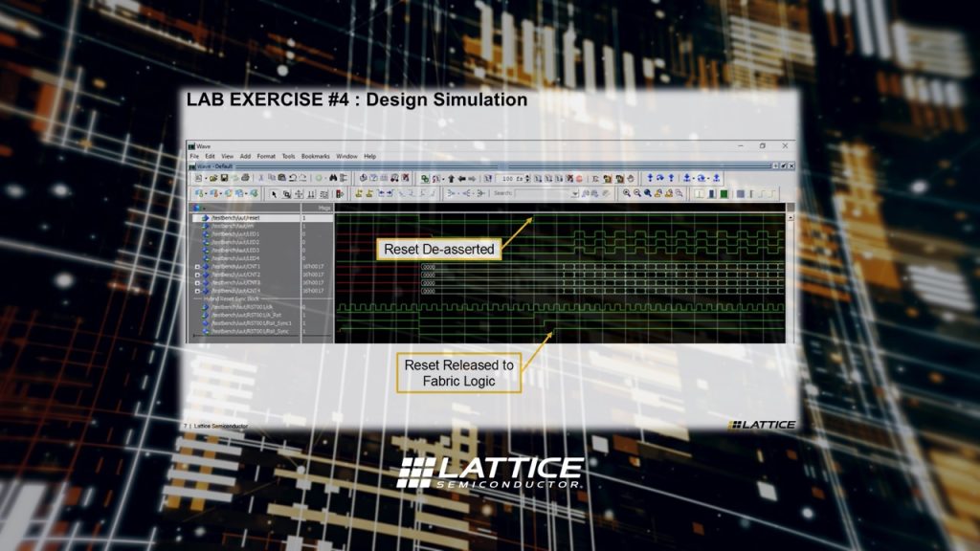Click the Hybrid Reset Sync Block divider label
The image size is (980, 551).
232,299
